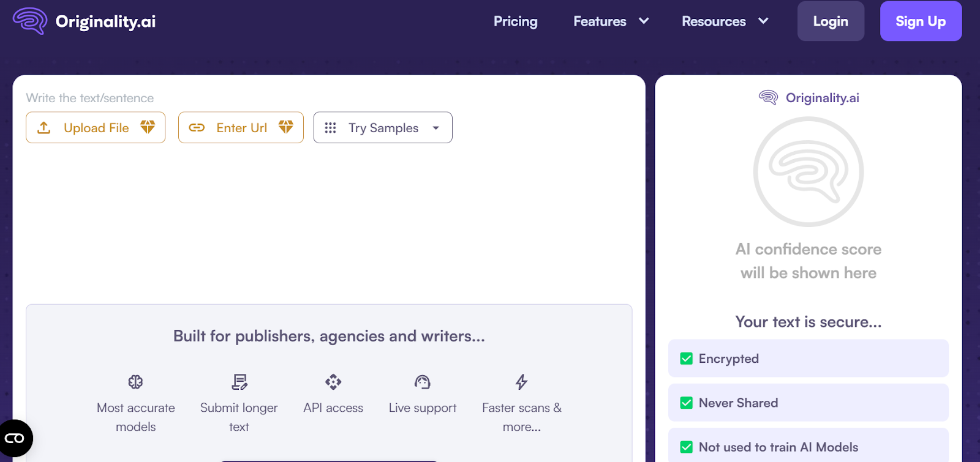Click the headset icon above Live support
Viewport: 980px width, 462px height.
coord(423,382)
